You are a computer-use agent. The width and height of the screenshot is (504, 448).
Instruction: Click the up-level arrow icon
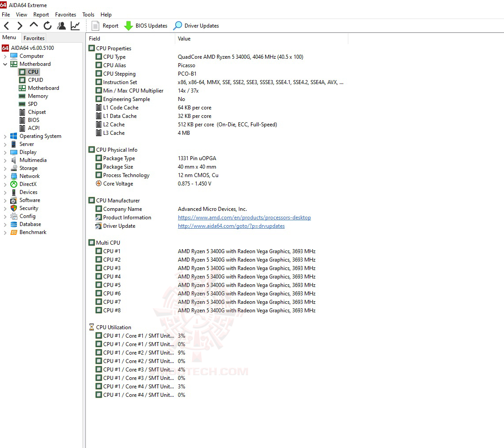click(x=33, y=25)
